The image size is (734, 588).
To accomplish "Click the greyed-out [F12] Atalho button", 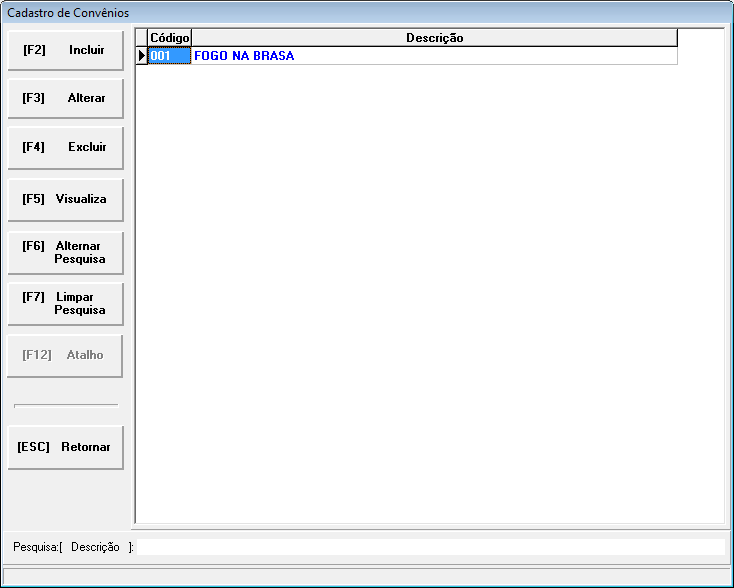I will (x=65, y=355).
